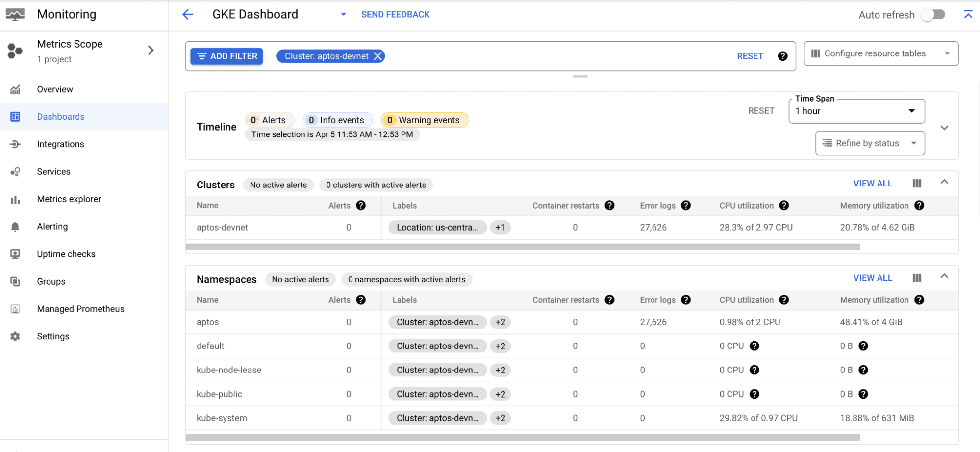Click the back arrow next to GKE Dashboard
This screenshot has height=452, width=980.
point(188,14)
